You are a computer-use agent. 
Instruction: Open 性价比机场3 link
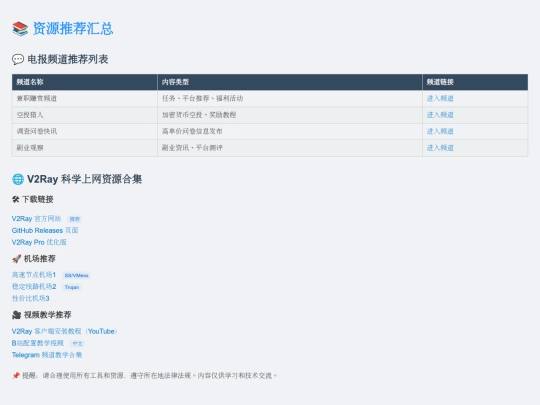pos(31,298)
